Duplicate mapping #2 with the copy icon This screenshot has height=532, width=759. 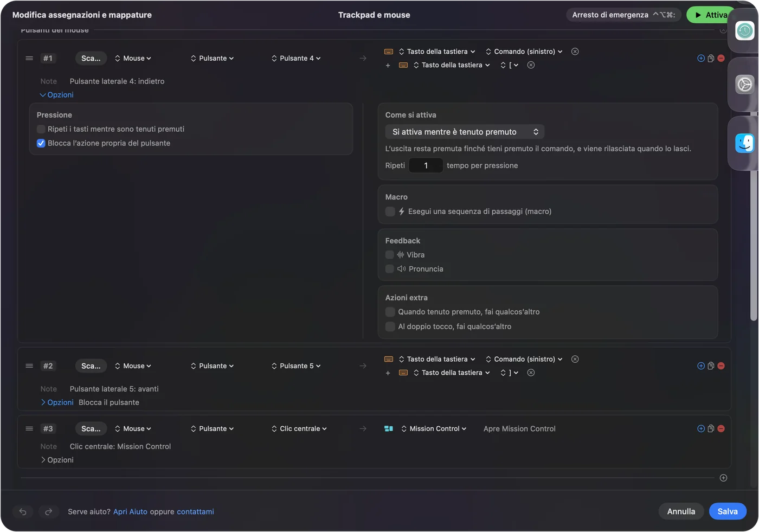711,366
